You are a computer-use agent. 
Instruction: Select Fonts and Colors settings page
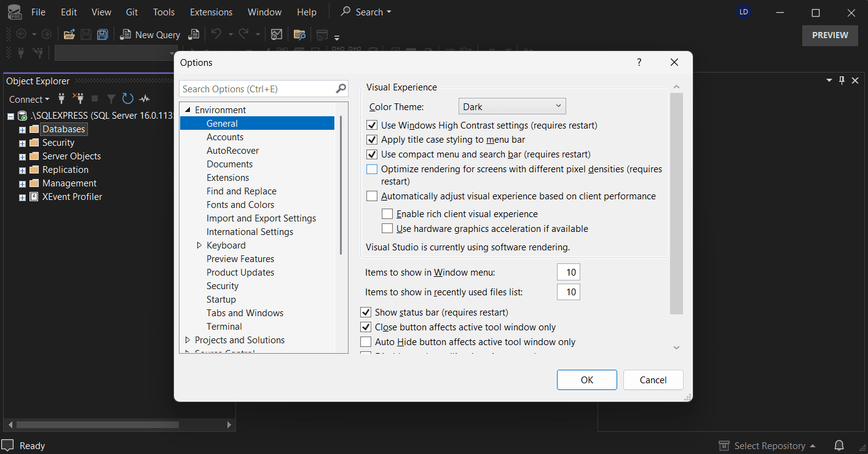tap(240, 204)
